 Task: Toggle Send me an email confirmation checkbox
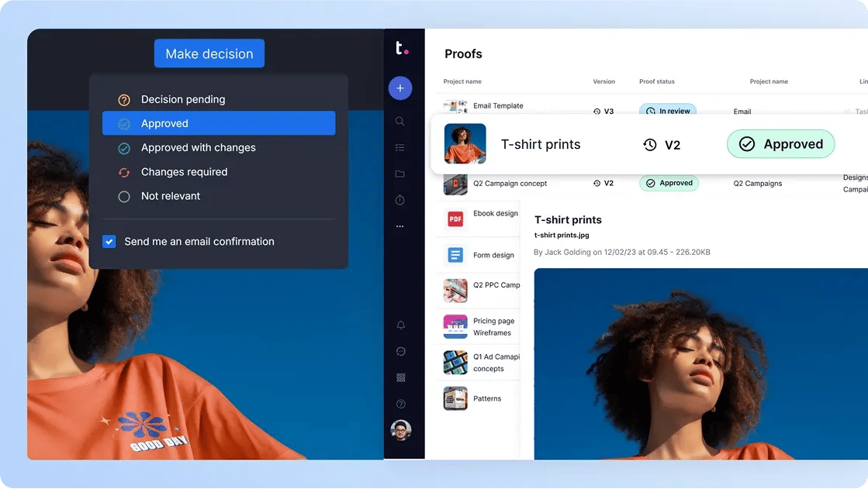[109, 242]
